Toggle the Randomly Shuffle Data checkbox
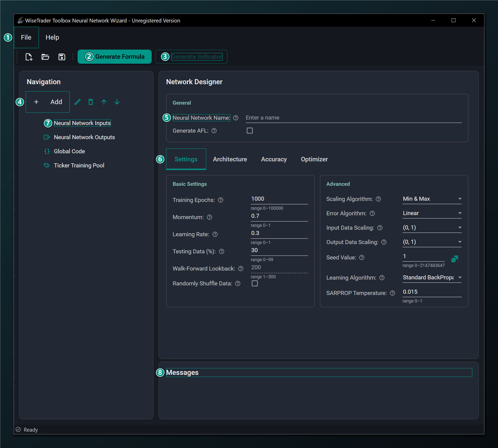498x448 pixels. pyautogui.click(x=255, y=283)
